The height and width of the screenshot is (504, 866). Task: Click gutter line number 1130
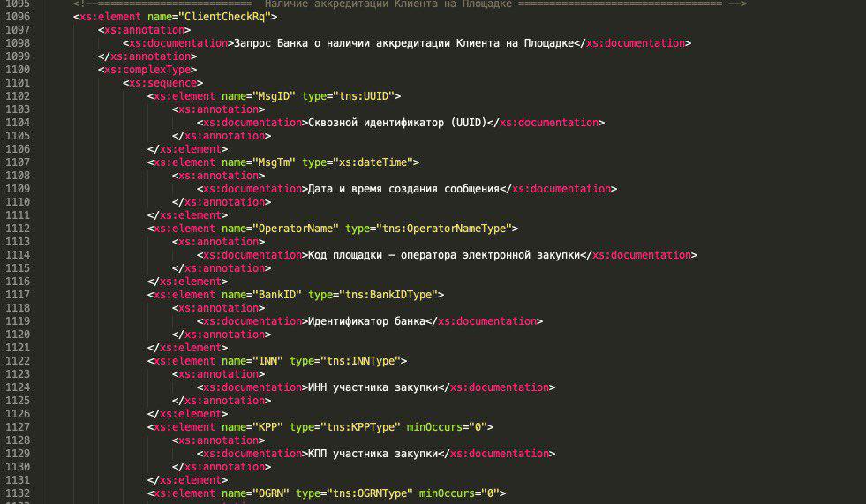[18, 467]
